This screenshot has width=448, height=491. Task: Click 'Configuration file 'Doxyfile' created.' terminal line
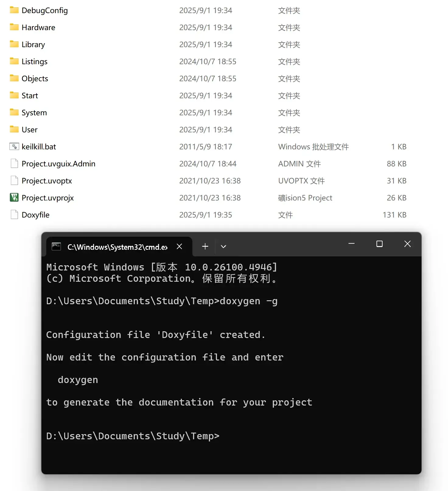tap(156, 335)
